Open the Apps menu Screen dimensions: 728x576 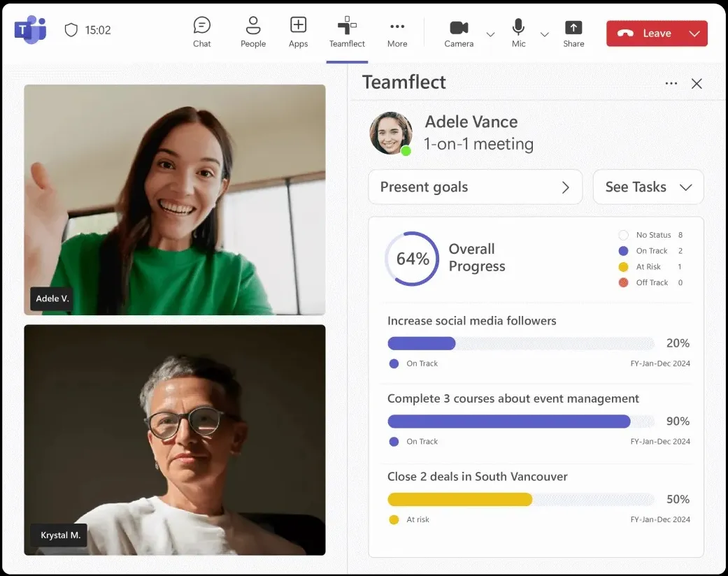[x=298, y=32]
